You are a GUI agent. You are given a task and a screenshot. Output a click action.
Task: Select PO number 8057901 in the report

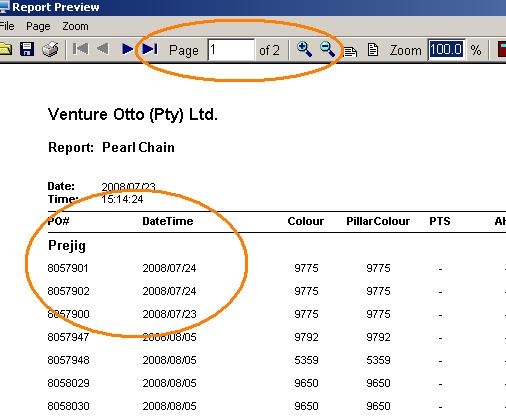click(x=68, y=268)
